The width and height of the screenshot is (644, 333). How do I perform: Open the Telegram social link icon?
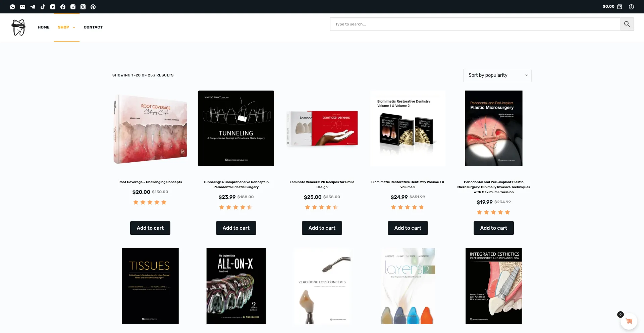tap(33, 7)
